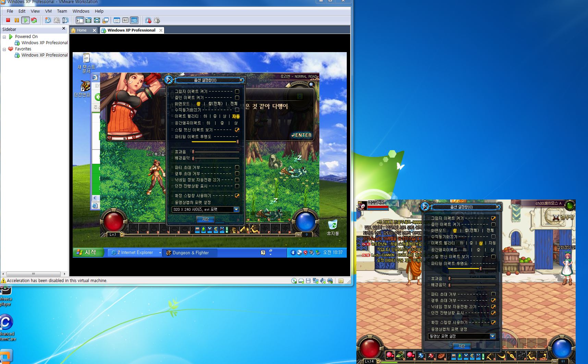This screenshot has height=364, width=588.
Task: Enable 줌인 이펙트 켜기 in VM game options
Action: click(237, 98)
